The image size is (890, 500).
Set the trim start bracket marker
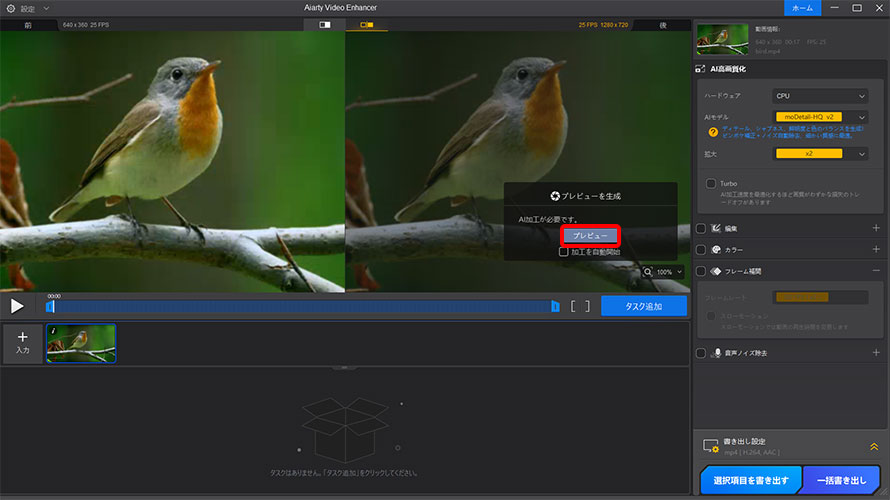tap(573, 306)
